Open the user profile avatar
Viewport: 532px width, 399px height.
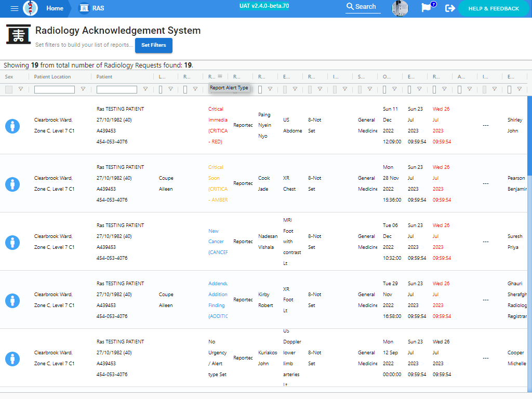pyautogui.click(x=400, y=8)
